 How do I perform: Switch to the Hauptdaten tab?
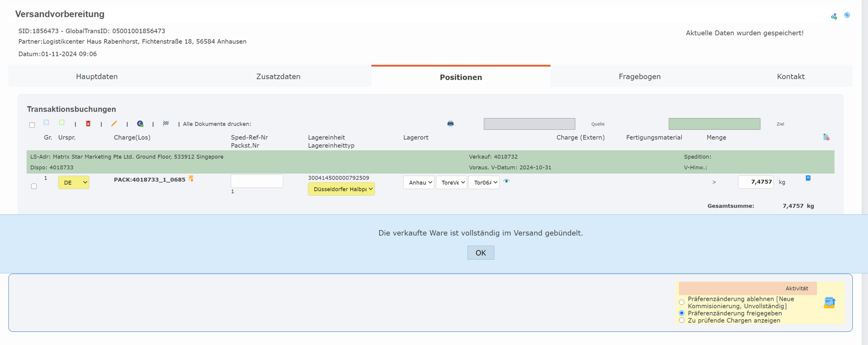click(x=97, y=77)
